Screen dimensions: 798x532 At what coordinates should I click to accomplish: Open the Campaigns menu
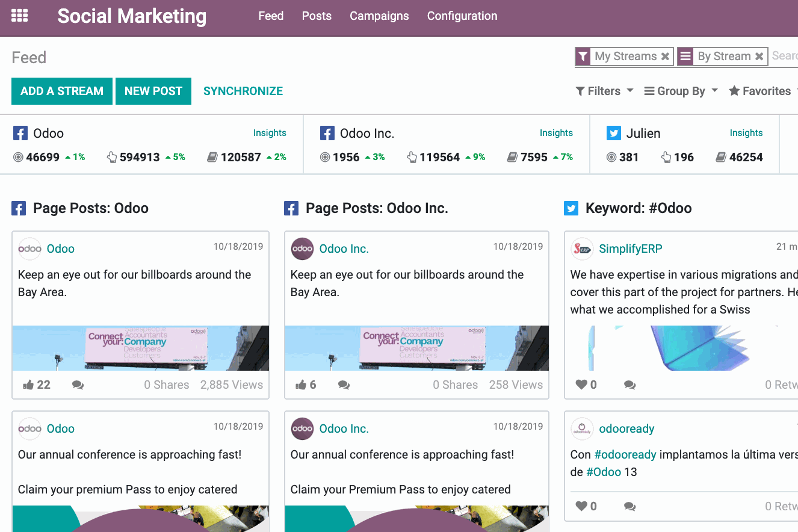coord(379,16)
